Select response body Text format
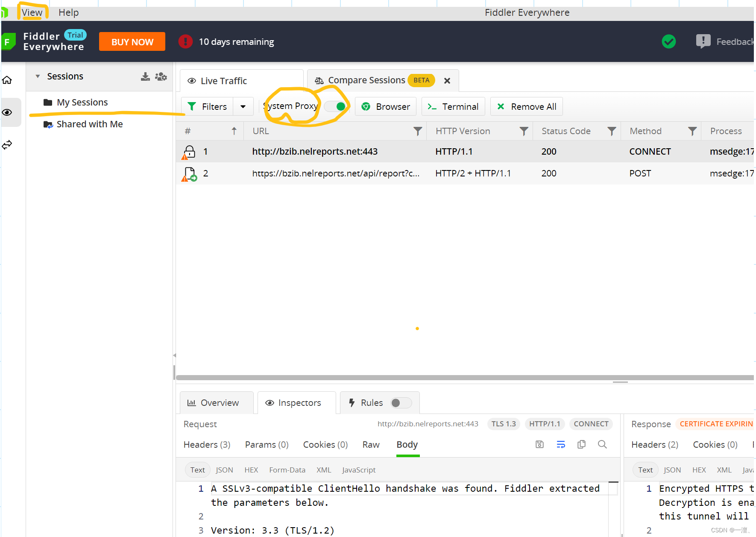756x537 pixels. pyautogui.click(x=645, y=470)
